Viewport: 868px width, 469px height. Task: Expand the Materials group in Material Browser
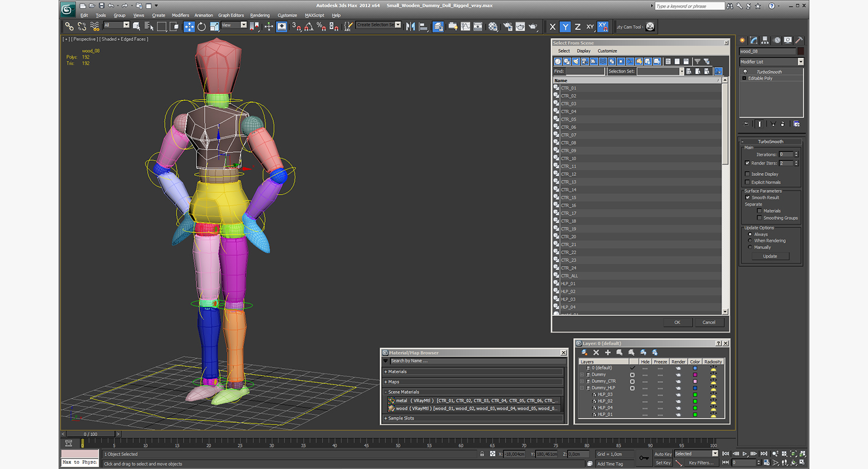tap(474, 372)
